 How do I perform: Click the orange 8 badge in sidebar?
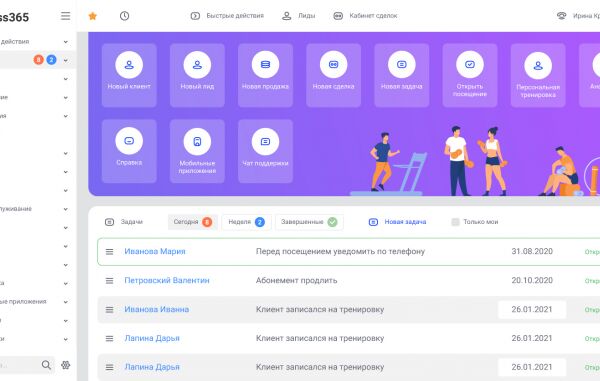point(38,60)
